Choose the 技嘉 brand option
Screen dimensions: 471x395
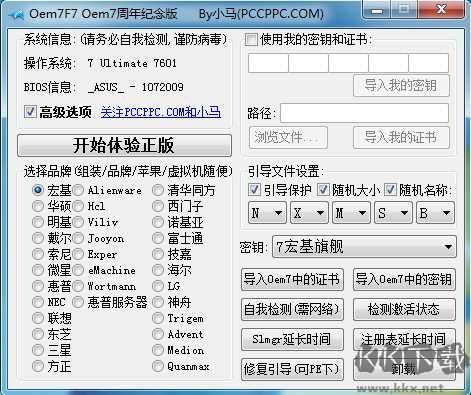[x=158, y=254]
